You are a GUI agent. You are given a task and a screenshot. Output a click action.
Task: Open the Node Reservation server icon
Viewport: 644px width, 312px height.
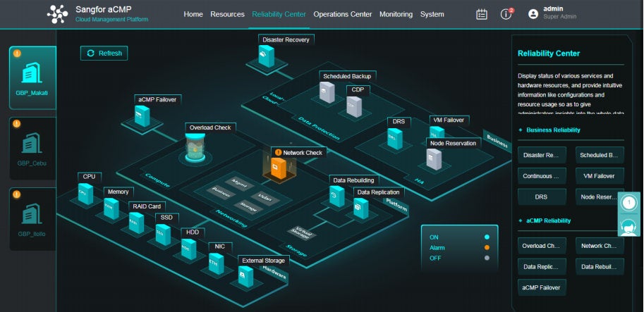tap(434, 159)
